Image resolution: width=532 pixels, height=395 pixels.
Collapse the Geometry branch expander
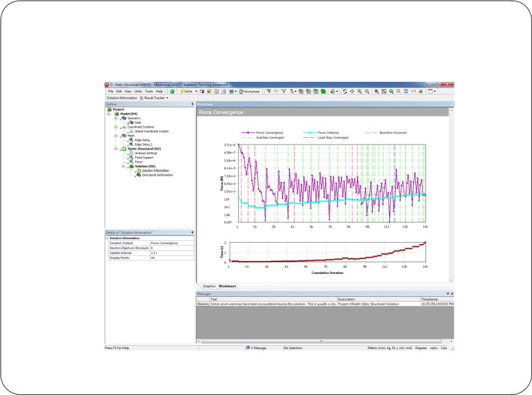(115, 118)
